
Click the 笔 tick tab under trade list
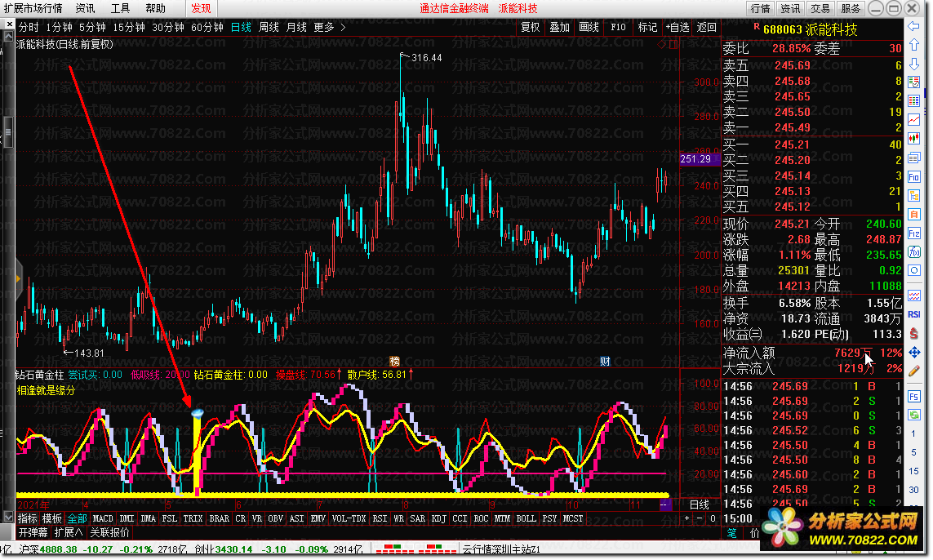pos(731,533)
